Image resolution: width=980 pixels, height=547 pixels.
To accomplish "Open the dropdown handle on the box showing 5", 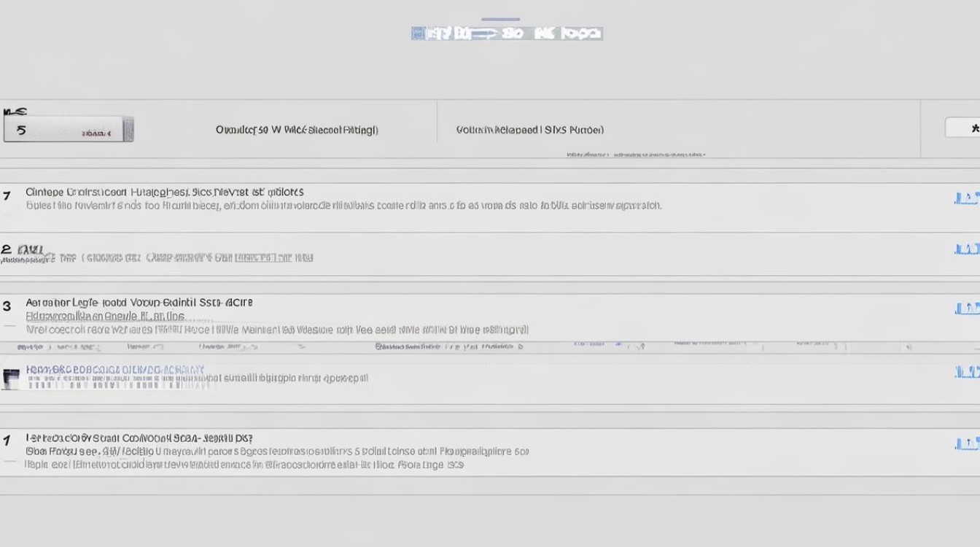I will coord(128,130).
